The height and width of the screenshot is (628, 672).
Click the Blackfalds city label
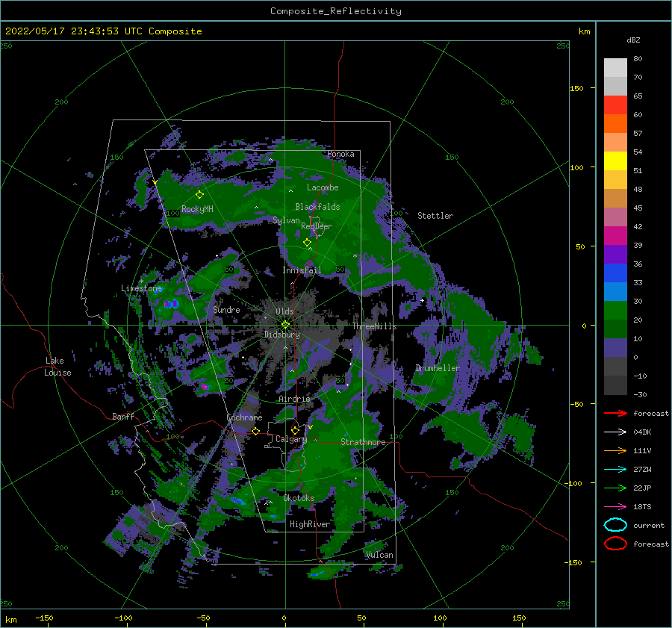(x=317, y=207)
